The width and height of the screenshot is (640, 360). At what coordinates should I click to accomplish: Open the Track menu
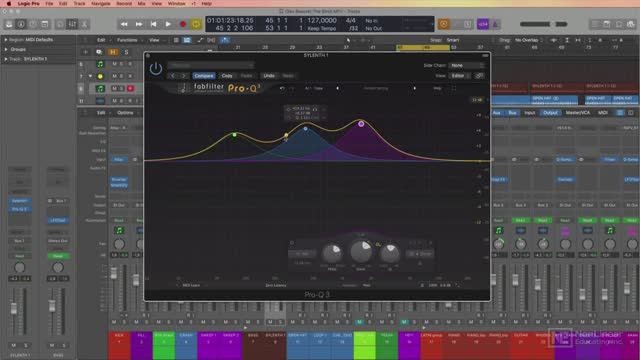click(79, 3)
